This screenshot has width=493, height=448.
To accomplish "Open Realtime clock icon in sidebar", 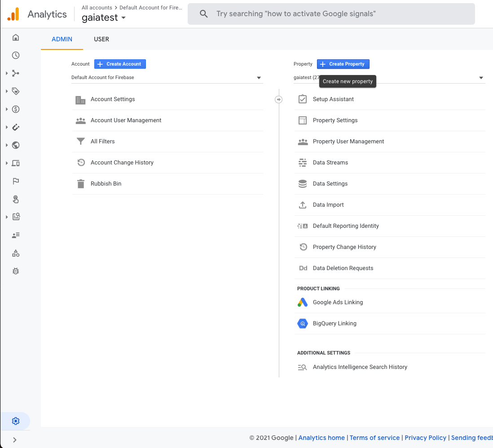I will [16, 55].
